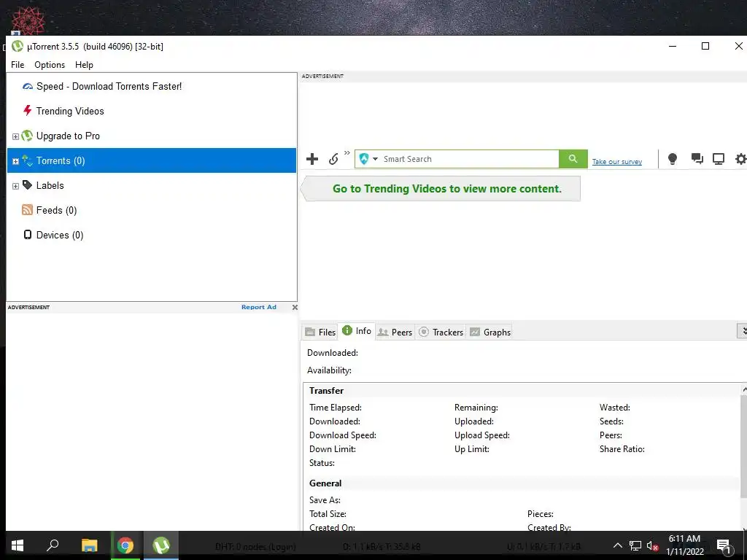Click the Share Ratio: label

622,449
